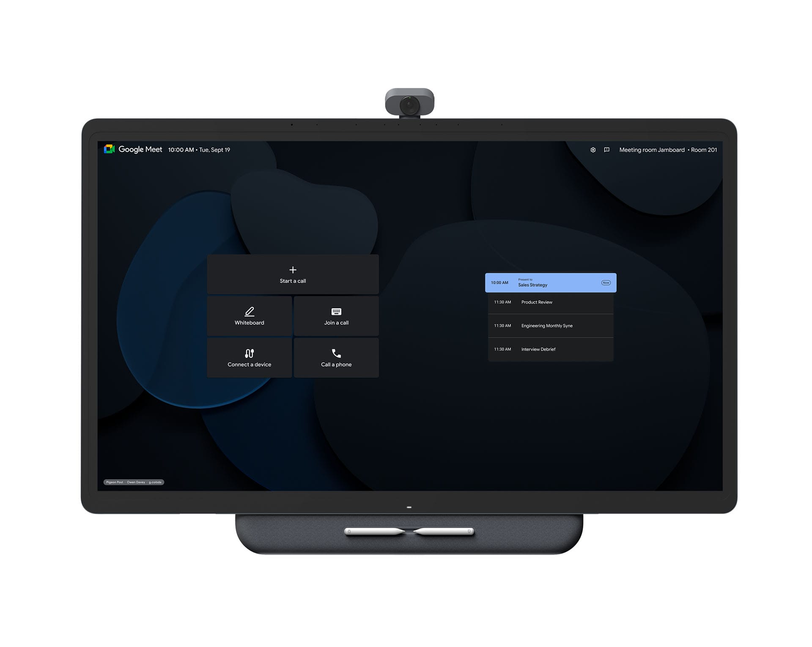Open the Whiteboard tool
This screenshot has height=647, width=812.
click(x=250, y=315)
